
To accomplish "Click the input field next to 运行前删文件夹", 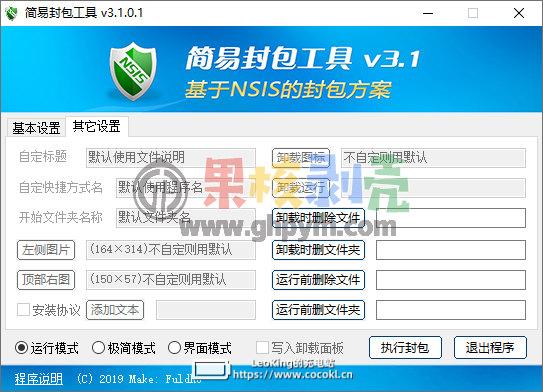I will [451, 310].
